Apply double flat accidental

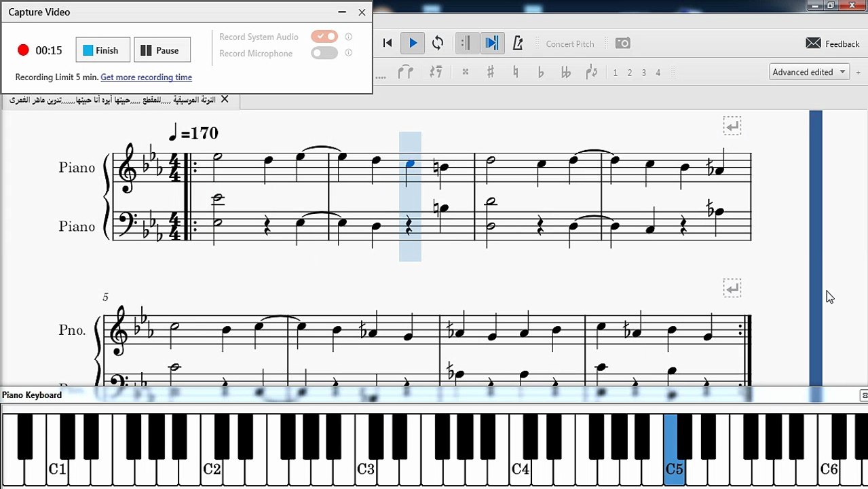pyautogui.click(x=566, y=72)
